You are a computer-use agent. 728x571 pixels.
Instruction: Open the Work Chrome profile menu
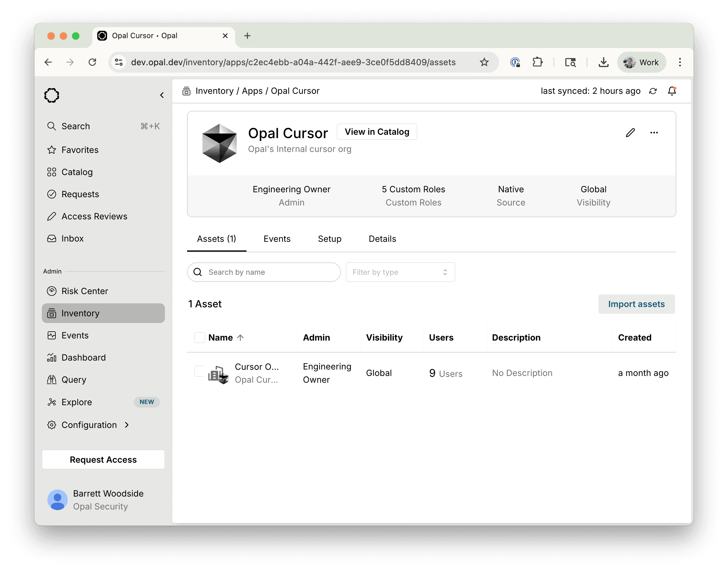tap(642, 62)
